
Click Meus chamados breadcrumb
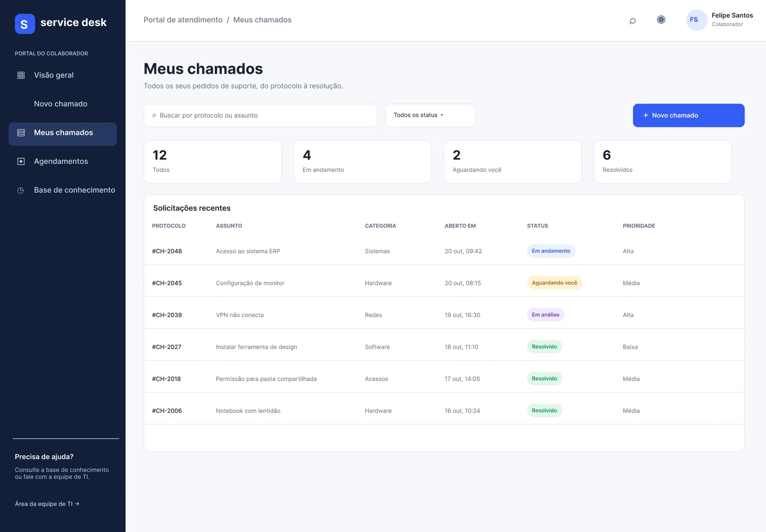coord(262,20)
